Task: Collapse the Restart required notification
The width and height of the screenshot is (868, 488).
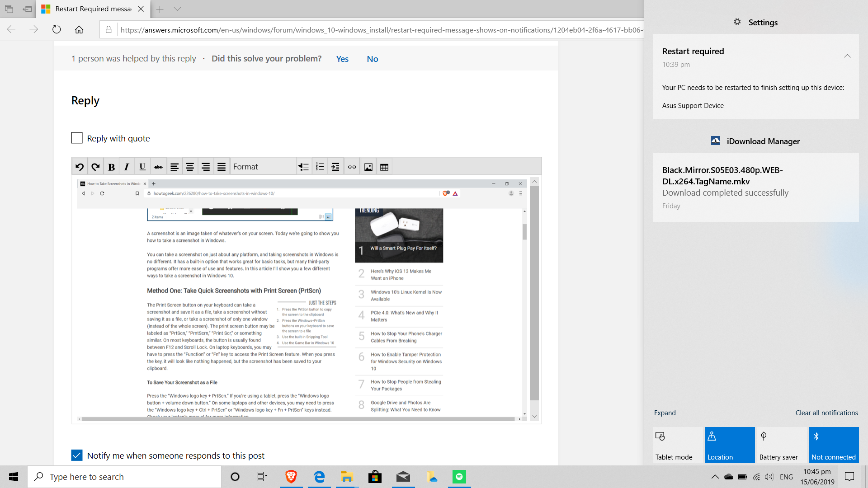Action: pyautogui.click(x=847, y=56)
